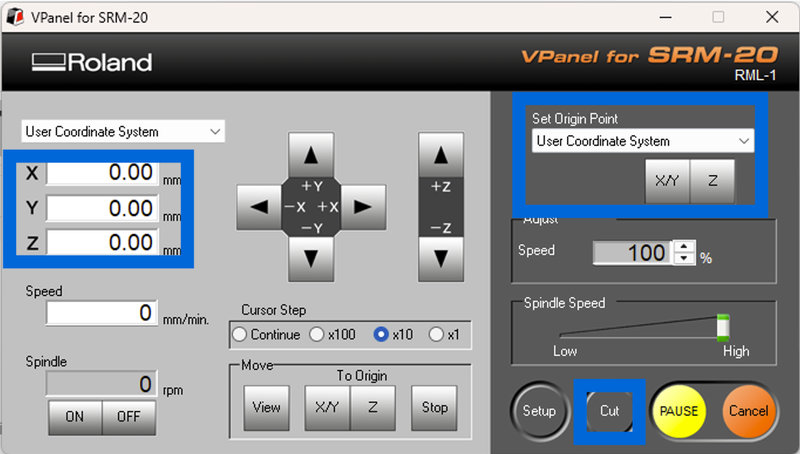Screen dimensions: 800x454
Task: Click the Spindle Speed slider handle
Action: (x=723, y=327)
